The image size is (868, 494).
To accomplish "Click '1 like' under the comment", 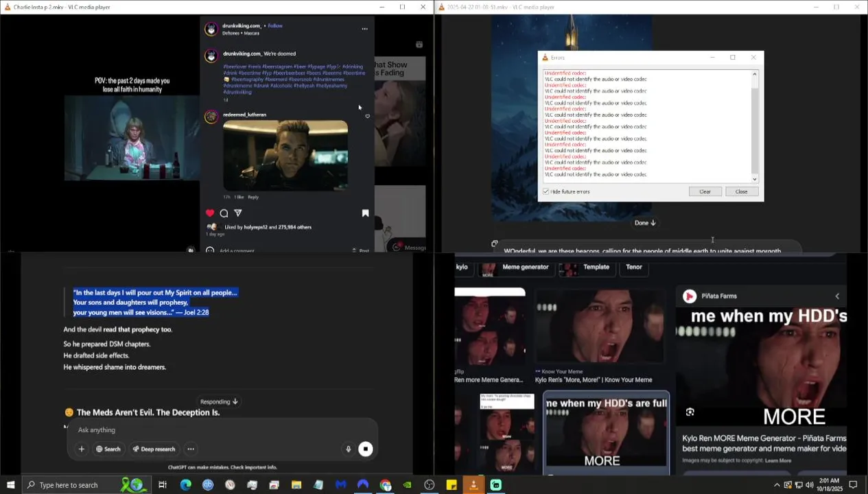I will 239,197.
